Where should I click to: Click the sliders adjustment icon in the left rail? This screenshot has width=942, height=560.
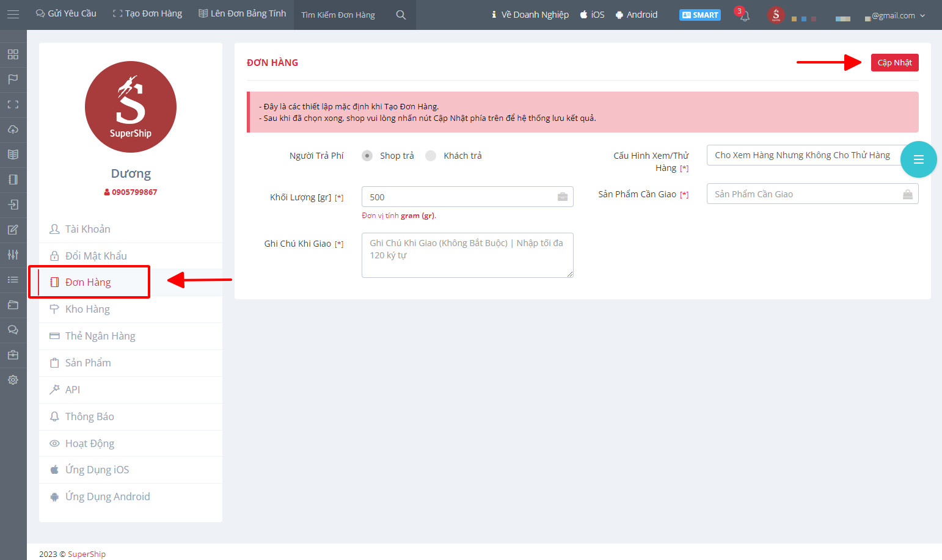pos(13,255)
